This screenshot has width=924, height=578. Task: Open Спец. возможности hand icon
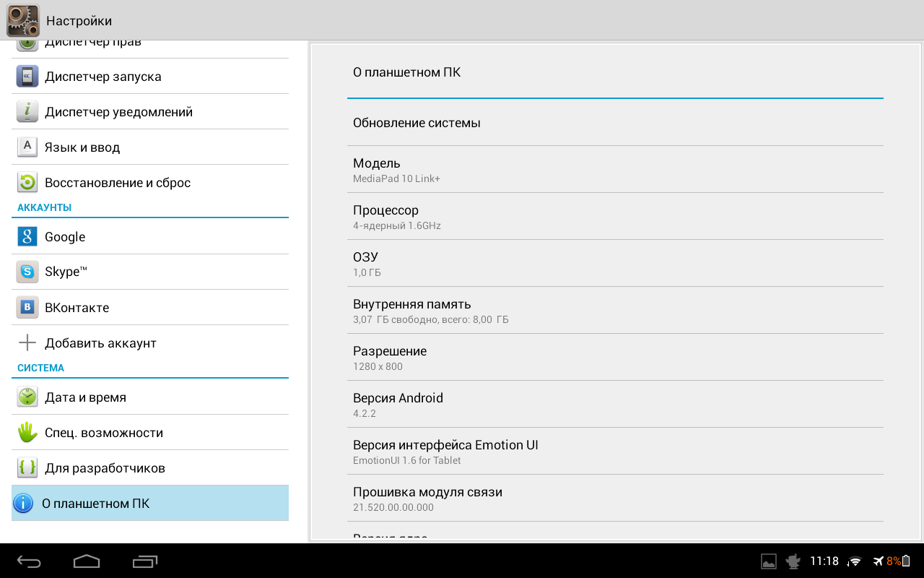(27, 432)
